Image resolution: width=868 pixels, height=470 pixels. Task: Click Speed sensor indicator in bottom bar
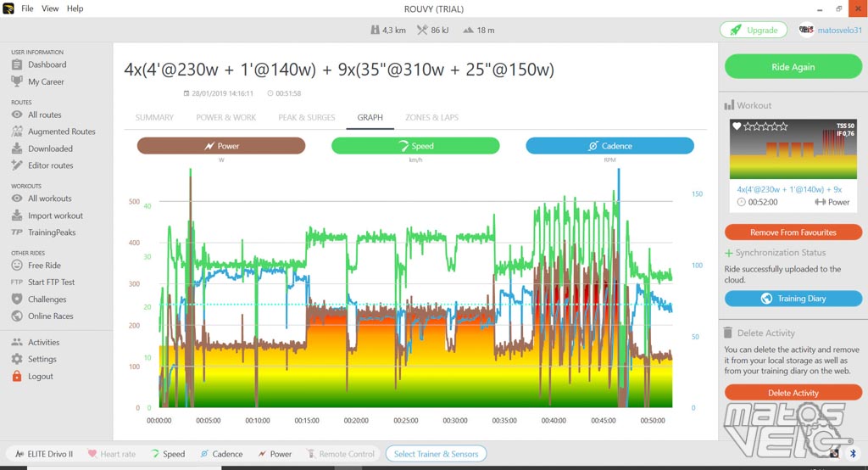[168, 454]
